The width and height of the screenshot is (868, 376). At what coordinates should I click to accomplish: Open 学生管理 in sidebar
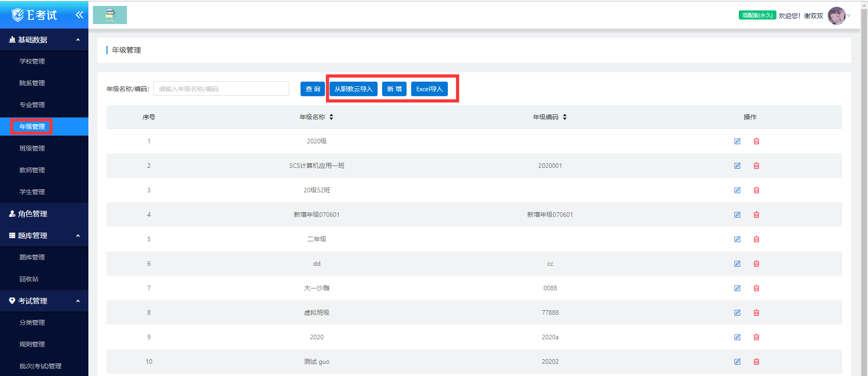[x=32, y=192]
